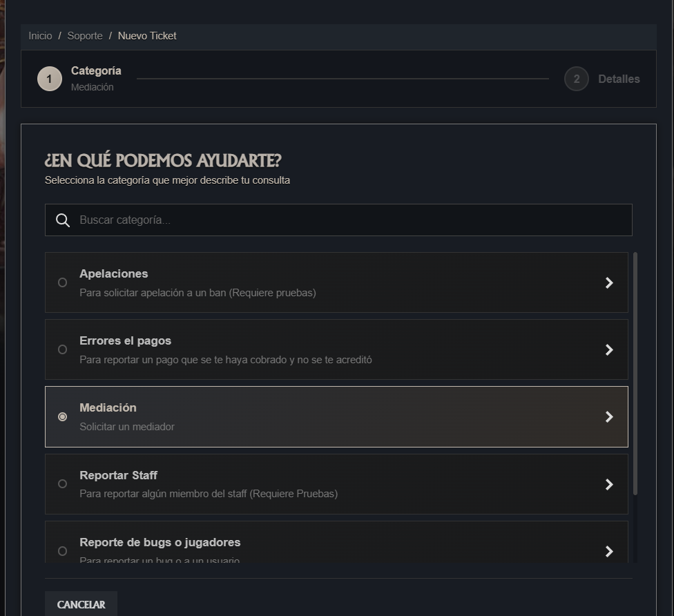Click the magnifying glass search icon
Image resolution: width=674 pixels, height=616 pixels.
[63, 220]
